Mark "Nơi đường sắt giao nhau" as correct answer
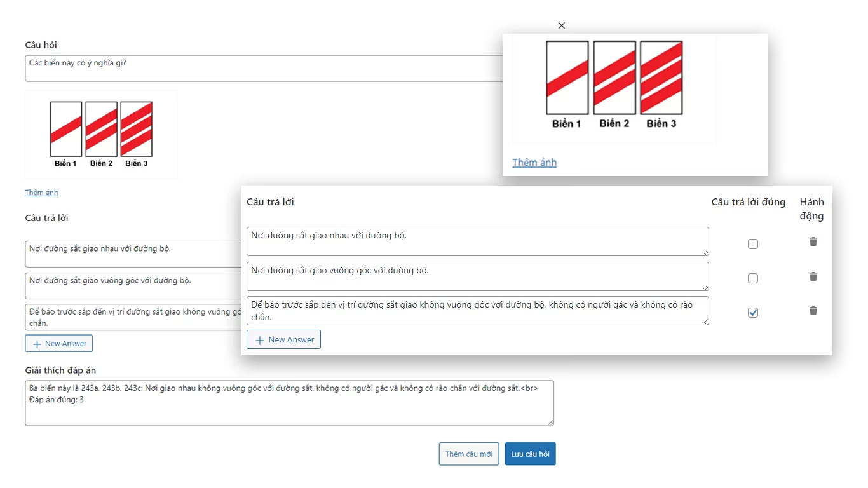This screenshot has width=868, height=488. [x=753, y=244]
